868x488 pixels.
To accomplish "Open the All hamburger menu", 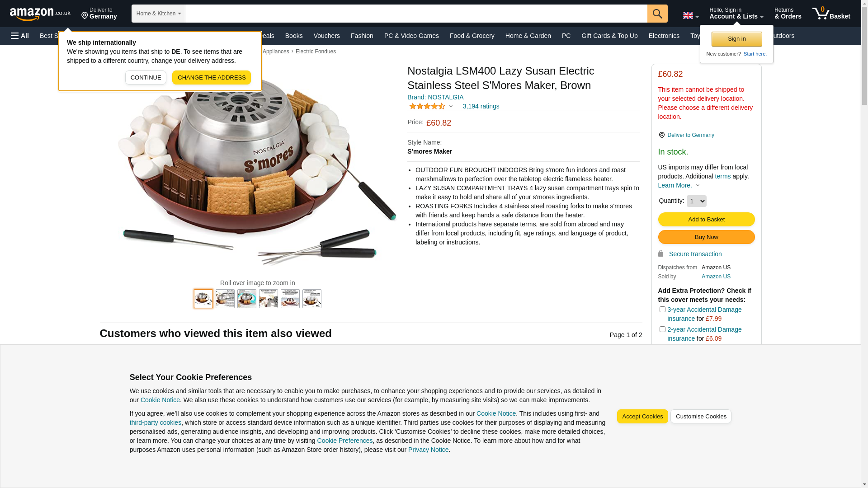I will [x=20, y=36].
